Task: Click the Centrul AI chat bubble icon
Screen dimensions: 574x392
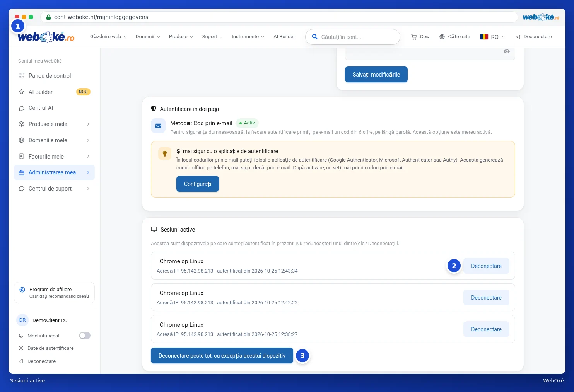Action: click(22, 108)
